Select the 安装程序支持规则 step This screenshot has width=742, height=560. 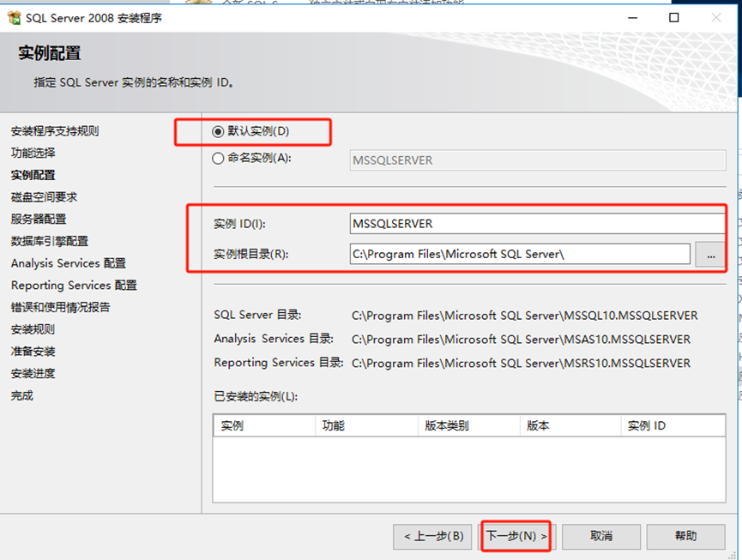tap(55, 131)
